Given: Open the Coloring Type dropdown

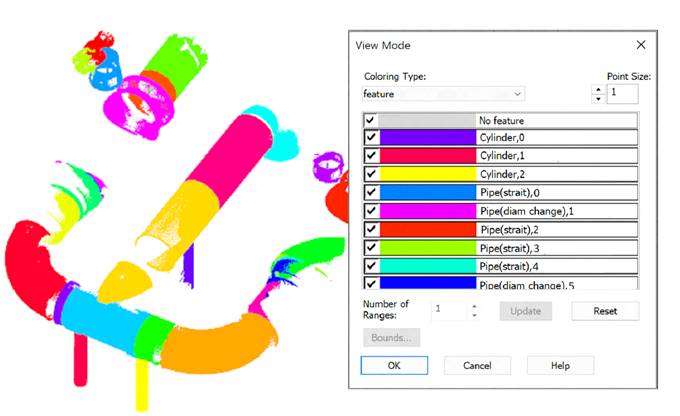Looking at the screenshot, I should coord(443,94).
